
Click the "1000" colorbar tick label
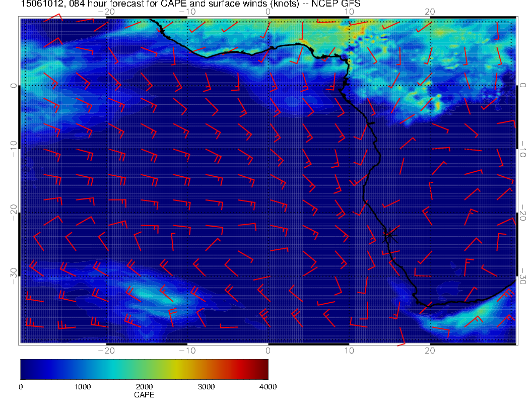coord(82,387)
